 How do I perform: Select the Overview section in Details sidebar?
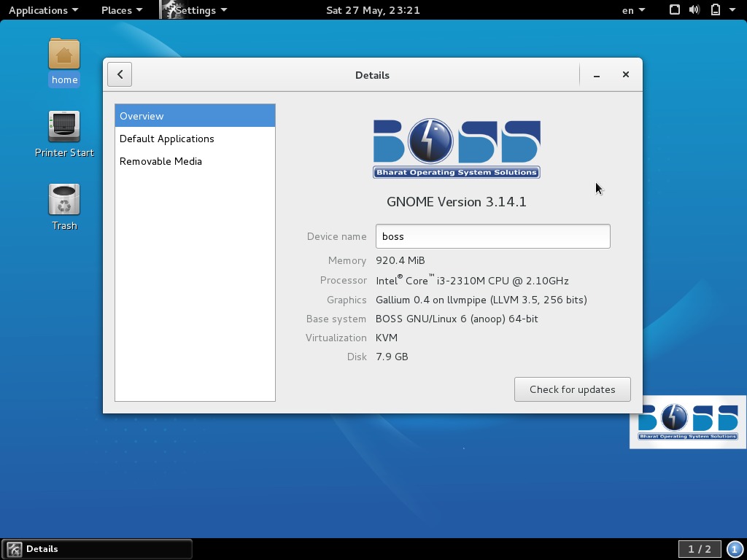tap(142, 115)
